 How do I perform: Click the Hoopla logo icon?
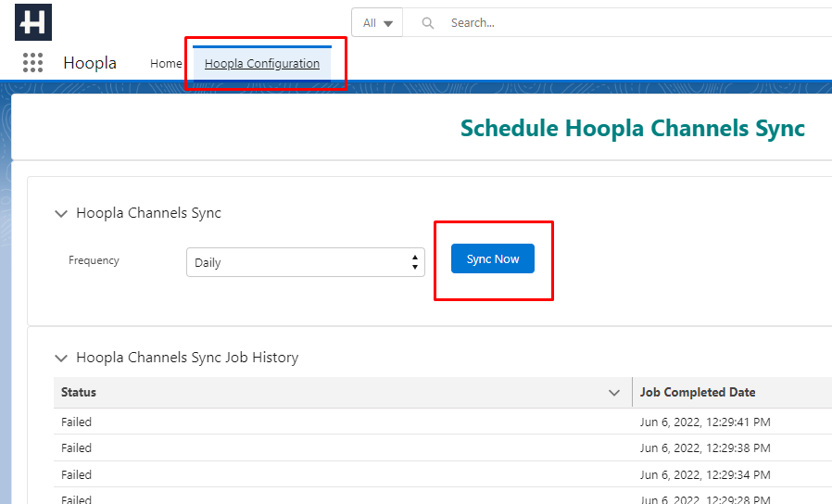33,22
